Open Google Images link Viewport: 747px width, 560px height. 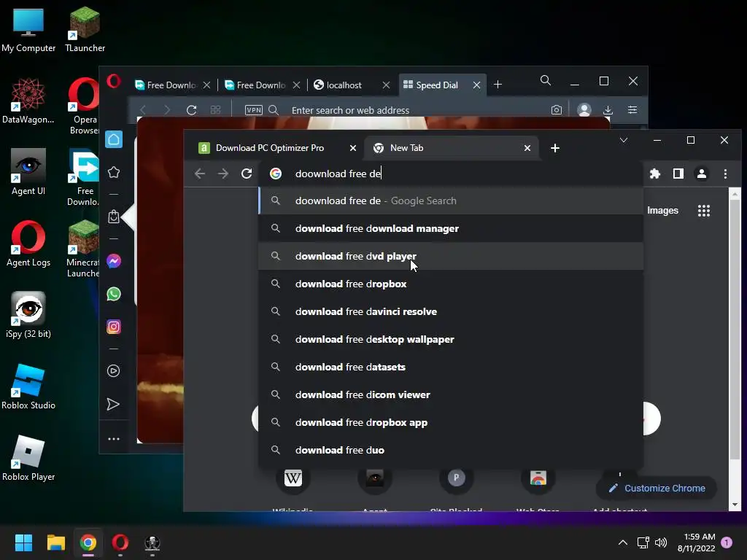[662, 211]
